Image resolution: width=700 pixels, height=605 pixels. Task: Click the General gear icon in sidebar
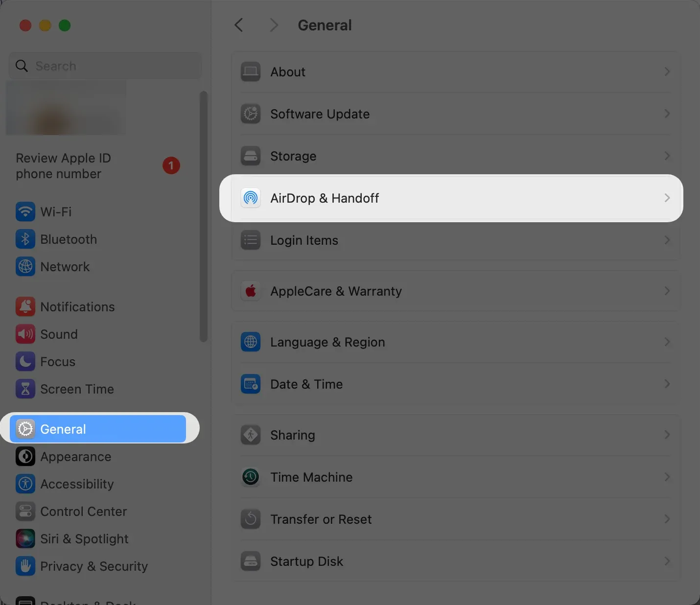25,429
